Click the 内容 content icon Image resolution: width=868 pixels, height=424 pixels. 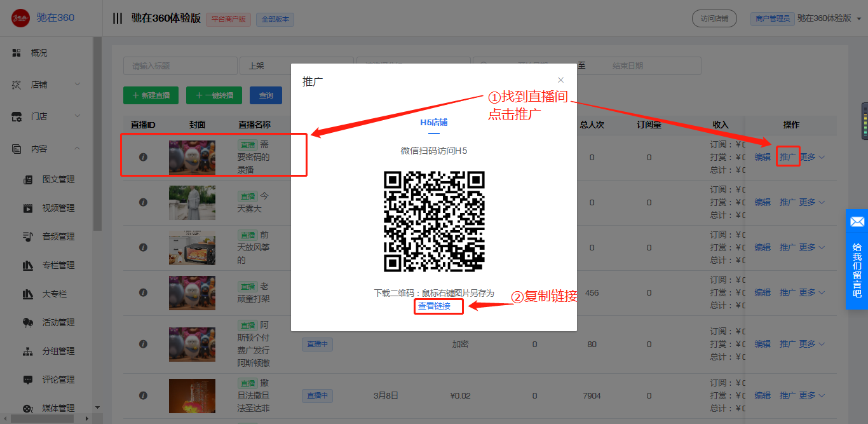point(17,149)
